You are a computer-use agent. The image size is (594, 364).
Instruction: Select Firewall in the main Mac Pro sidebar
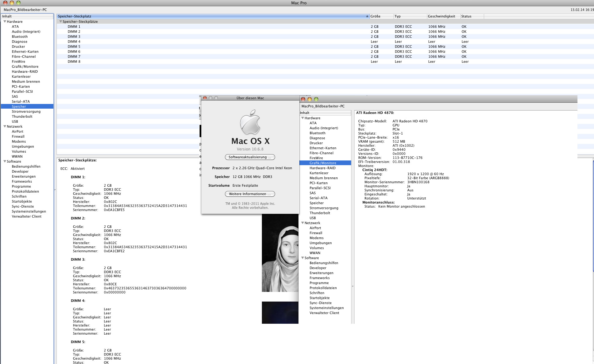(18, 136)
